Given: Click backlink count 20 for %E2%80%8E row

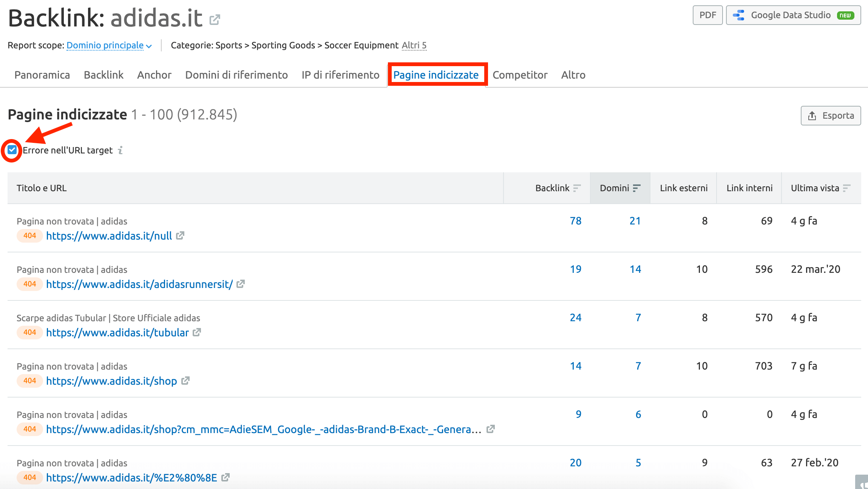Looking at the screenshot, I should (x=575, y=463).
